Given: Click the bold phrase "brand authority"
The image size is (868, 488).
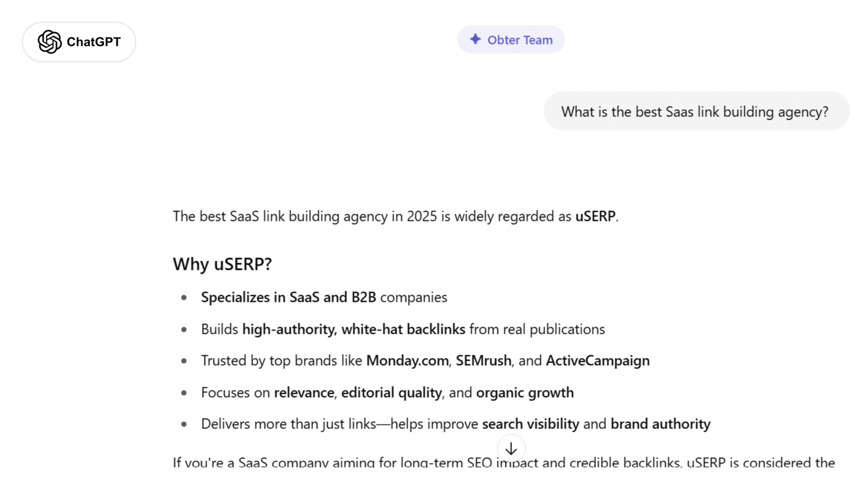Looking at the screenshot, I should (x=660, y=424).
